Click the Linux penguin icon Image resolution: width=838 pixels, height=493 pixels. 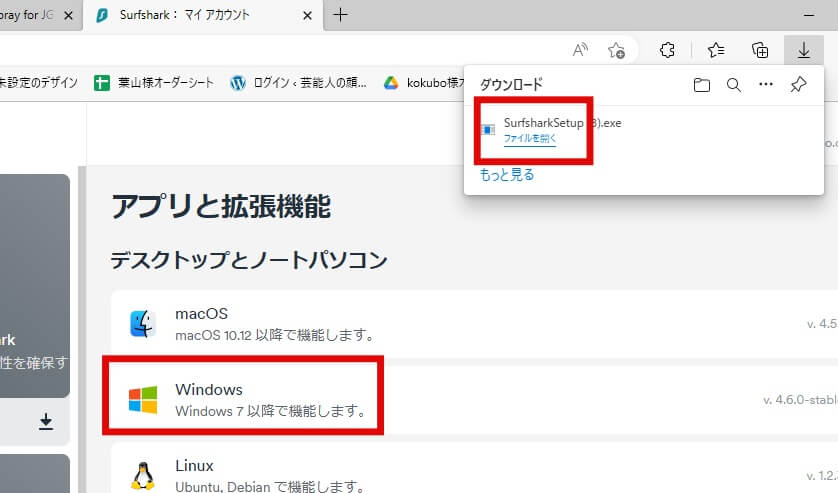click(143, 476)
